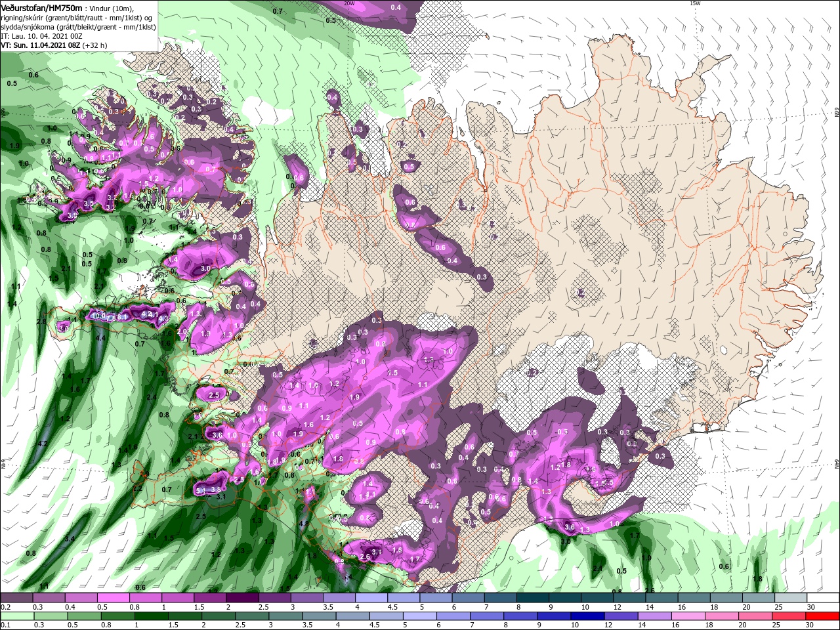840x630 pixels.
Task: Pick upper legend swatch between 0.2 and 0.3
Action: tap(16, 598)
